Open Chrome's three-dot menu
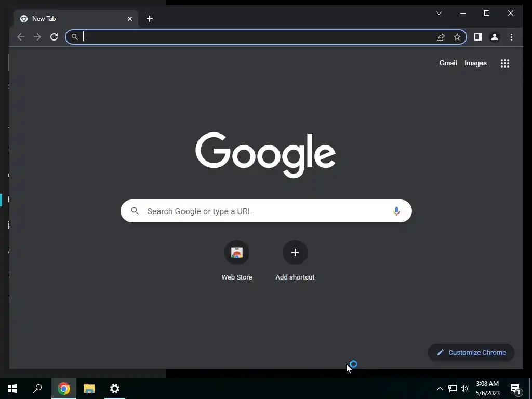532x399 pixels. pos(511,37)
